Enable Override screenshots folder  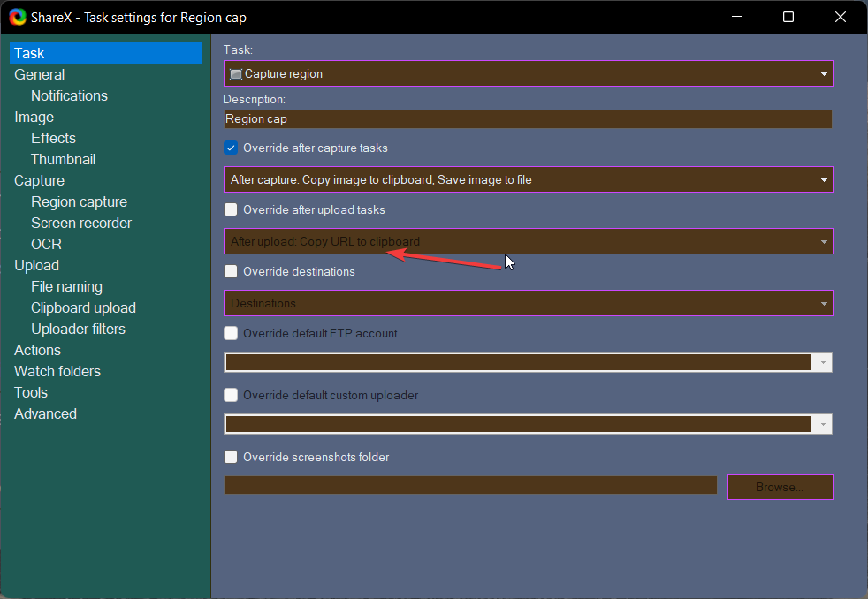point(231,457)
